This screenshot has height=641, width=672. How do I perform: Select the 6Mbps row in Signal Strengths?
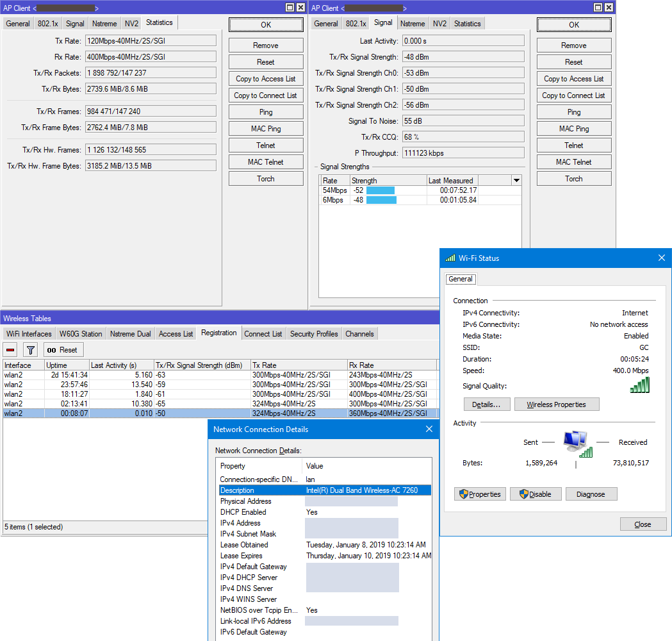tap(420, 200)
